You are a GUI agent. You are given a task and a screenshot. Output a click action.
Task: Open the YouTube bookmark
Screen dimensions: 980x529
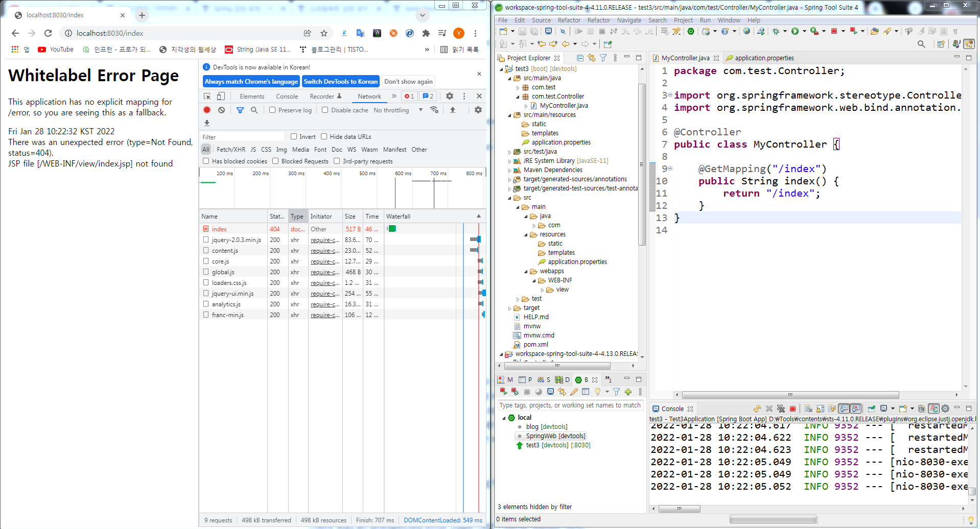click(56, 49)
